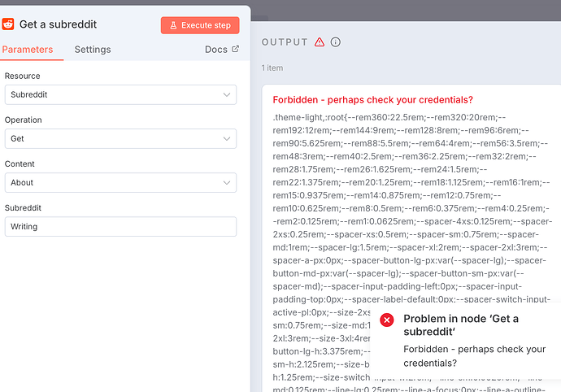Click the 'Problem in node' notification title

click(x=461, y=324)
